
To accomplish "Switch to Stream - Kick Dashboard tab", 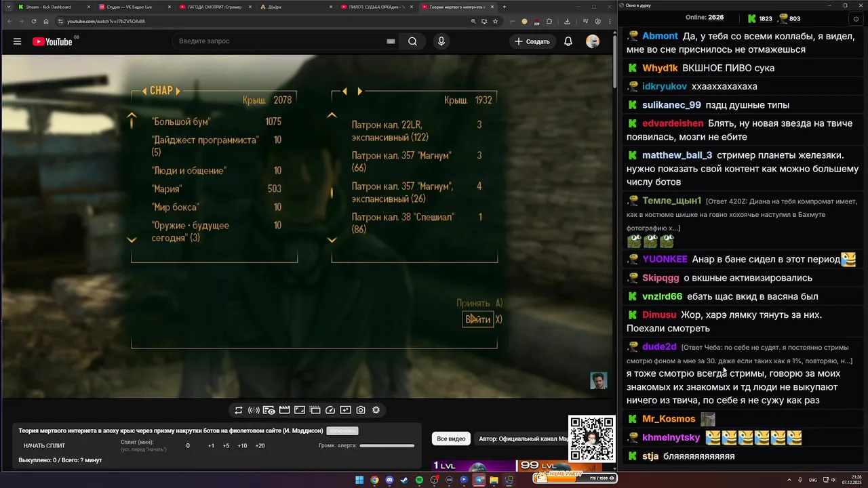I will (53, 7).
